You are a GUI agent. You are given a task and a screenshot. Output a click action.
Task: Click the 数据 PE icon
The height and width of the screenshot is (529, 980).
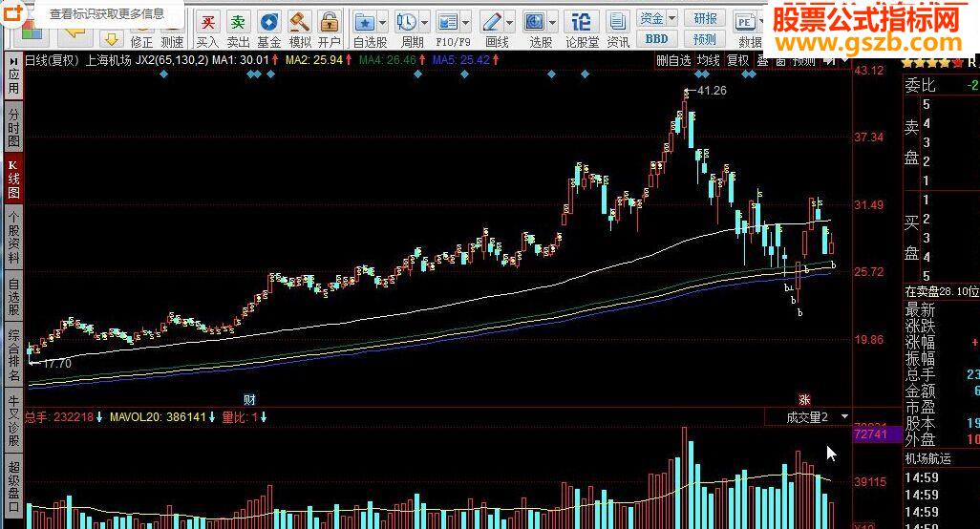click(744, 23)
